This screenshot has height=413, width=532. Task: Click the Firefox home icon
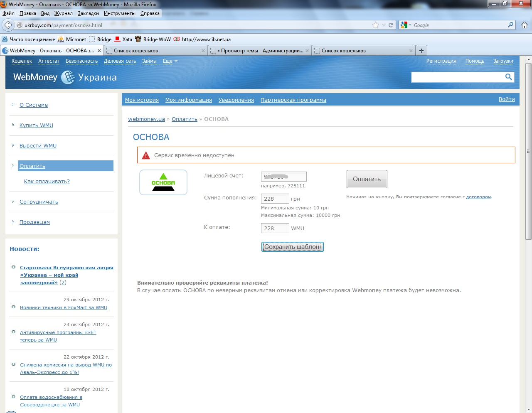525,25
